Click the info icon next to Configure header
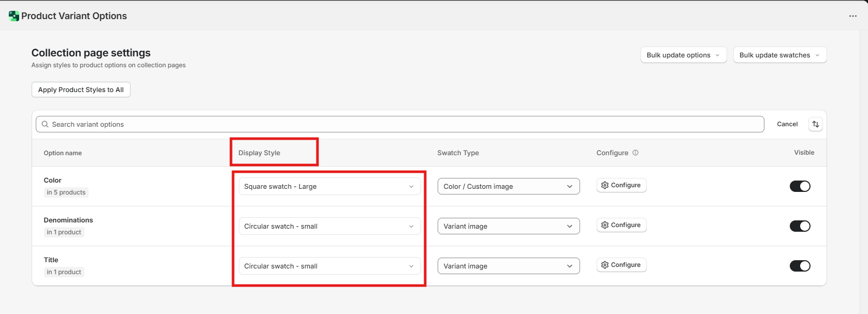This screenshot has width=868, height=314. (635, 153)
